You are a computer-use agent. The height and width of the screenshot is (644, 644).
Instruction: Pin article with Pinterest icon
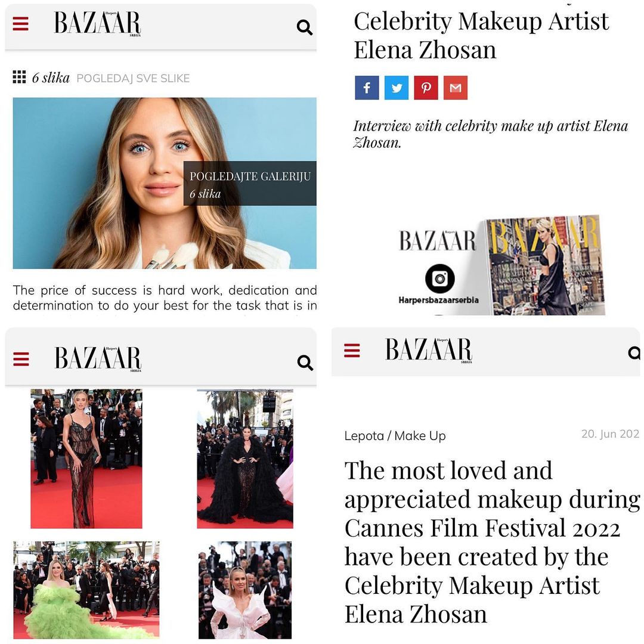coord(426,88)
